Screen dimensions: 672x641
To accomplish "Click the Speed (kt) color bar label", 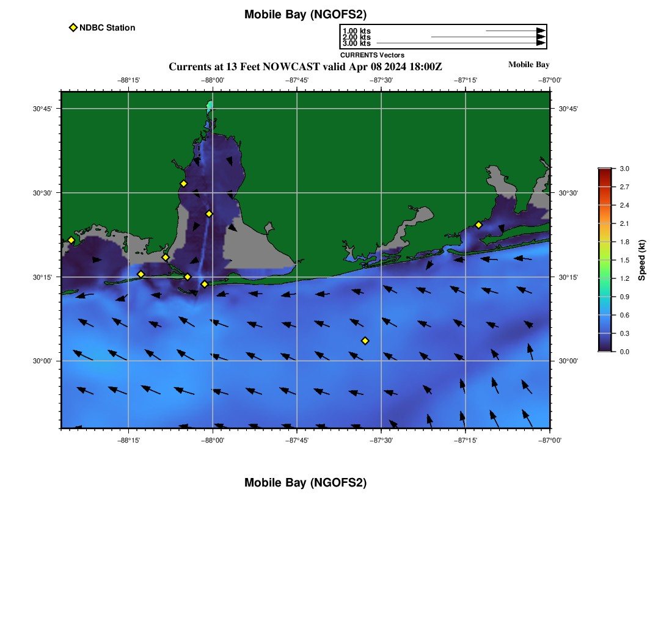I will (641, 260).
